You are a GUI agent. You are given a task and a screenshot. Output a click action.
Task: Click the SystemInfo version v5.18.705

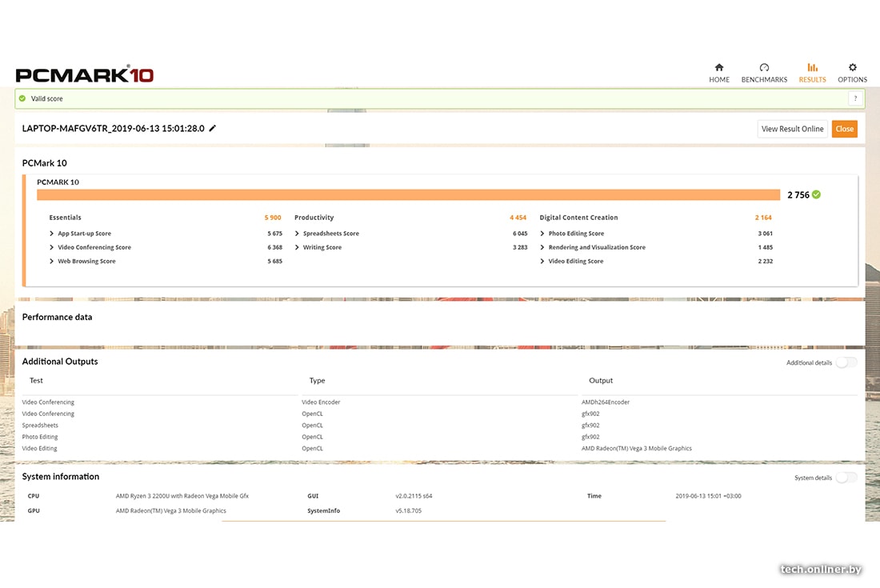tap(408, 510)
